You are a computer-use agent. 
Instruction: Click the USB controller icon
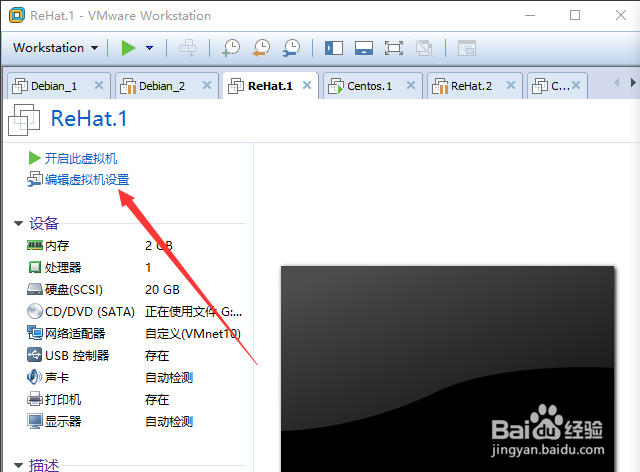point(35,355)
